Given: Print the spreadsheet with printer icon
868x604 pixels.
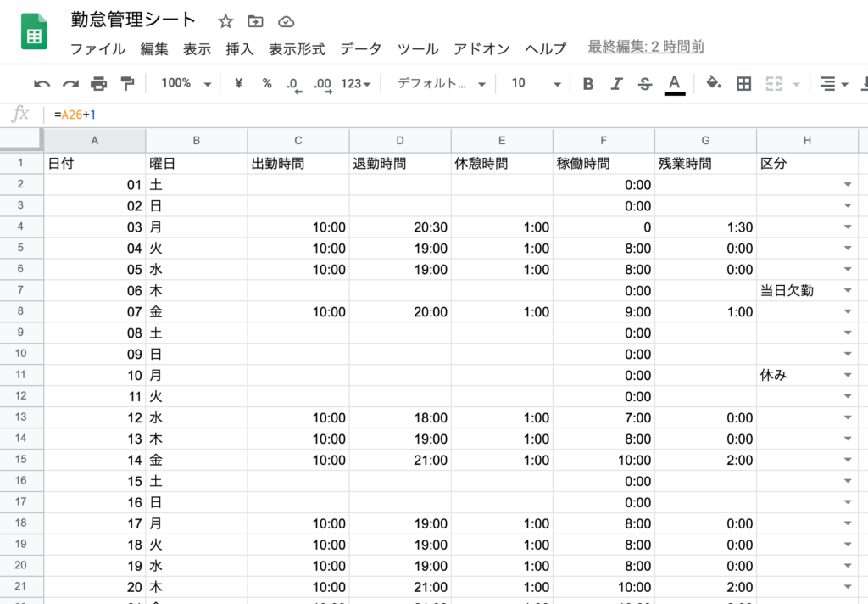Looking at the screenshot, I should [x=98, y=84].
